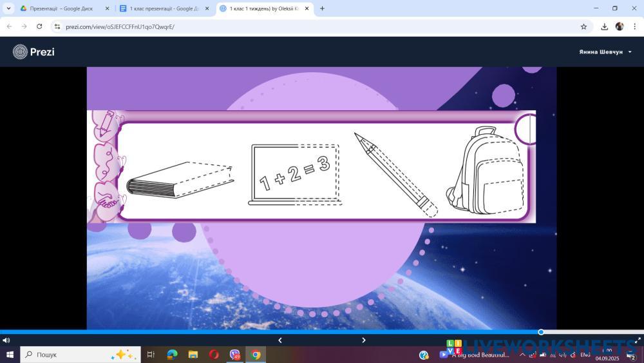Switch to the Презентації Google Диск tab
644x363 pixels.
(63, 8)
